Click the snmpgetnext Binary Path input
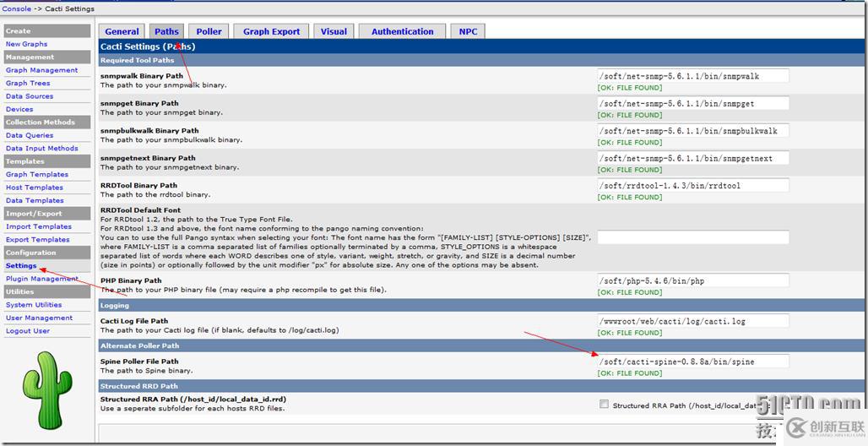868x446 pixels. (x=693, y=158)
